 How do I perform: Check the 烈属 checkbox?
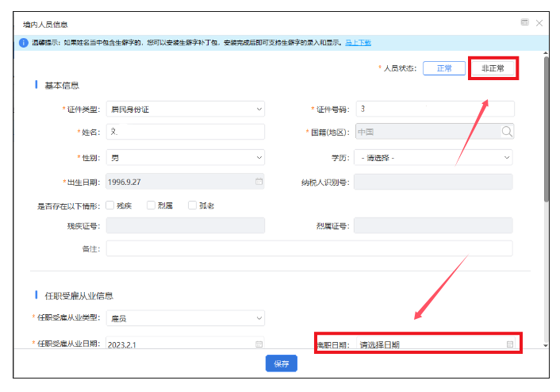(151, 205)
